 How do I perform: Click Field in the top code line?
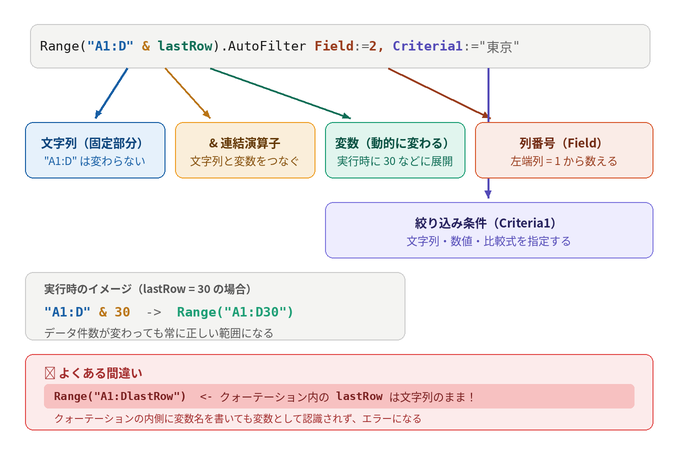(333, 46)
